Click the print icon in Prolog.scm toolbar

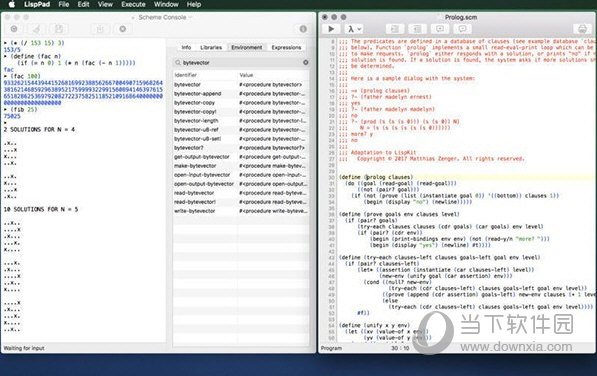point(582,29)
